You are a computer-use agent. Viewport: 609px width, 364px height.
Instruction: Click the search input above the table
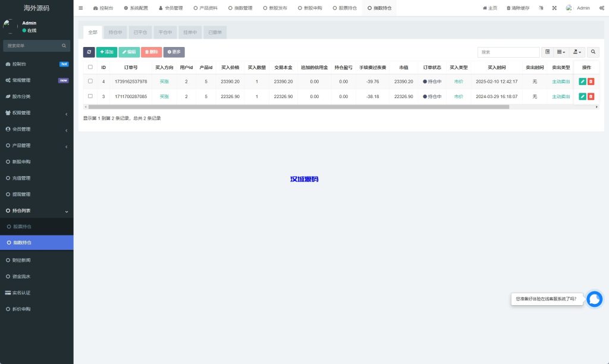click(x=508, y=52)
